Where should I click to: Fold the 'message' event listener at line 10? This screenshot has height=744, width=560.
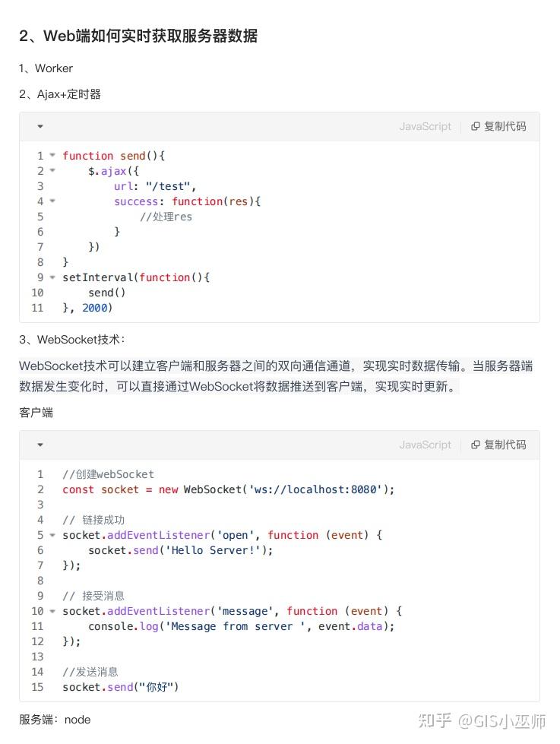(52, 610)
